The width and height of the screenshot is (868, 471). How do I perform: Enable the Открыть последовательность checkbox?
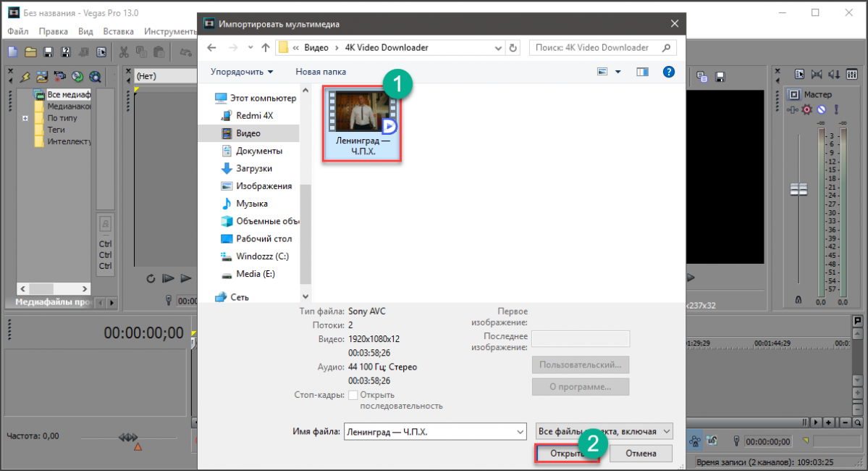353,395
